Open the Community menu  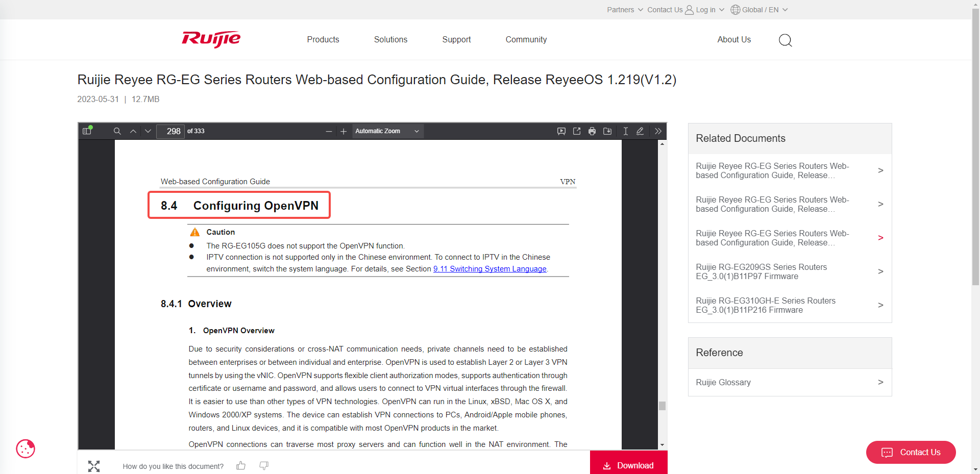[526, 39]
